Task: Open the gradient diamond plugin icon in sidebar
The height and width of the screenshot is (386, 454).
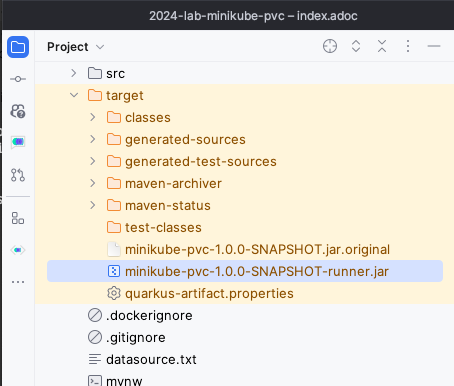Action: (18, 250)
